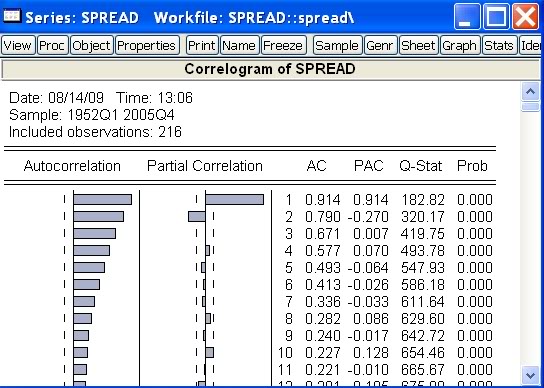The height and width of the screenshot is (388, 544).
Task: Click the series window icon in title bar
Action: pyautogui.click(x=12, y=16)
